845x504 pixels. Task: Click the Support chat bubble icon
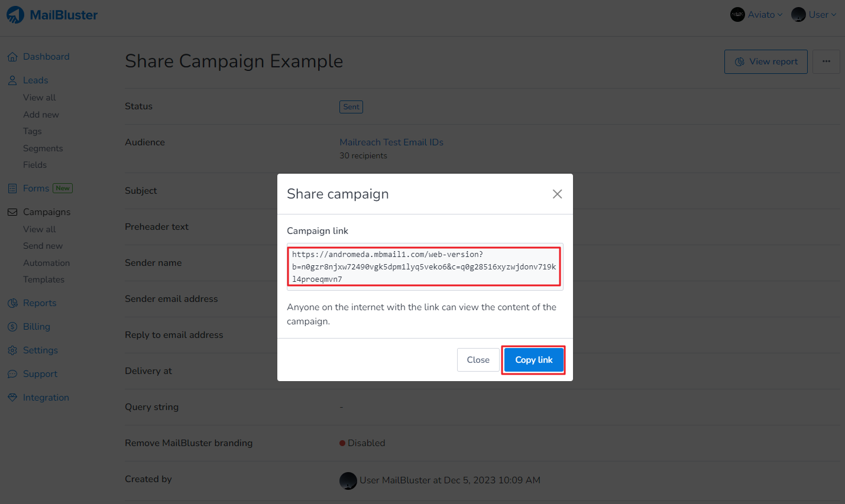(12, 374)
